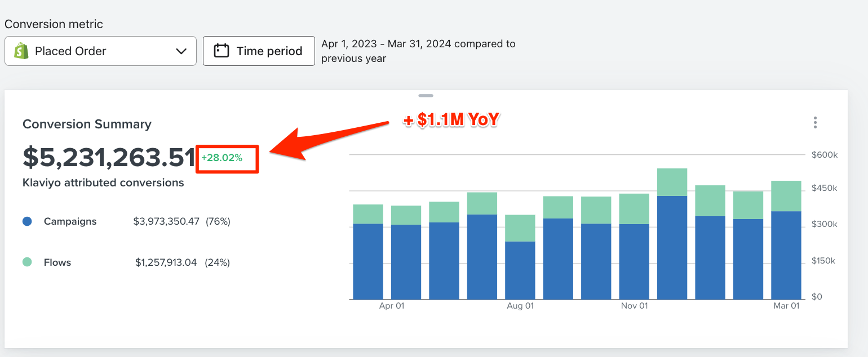
Task: Click the Conversion Summary heading
Action: pyautogui.click(x=87, y=124)
